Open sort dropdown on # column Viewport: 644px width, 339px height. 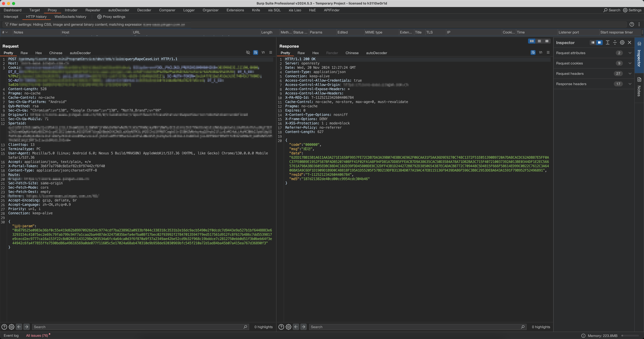click(x=7, y=32)
